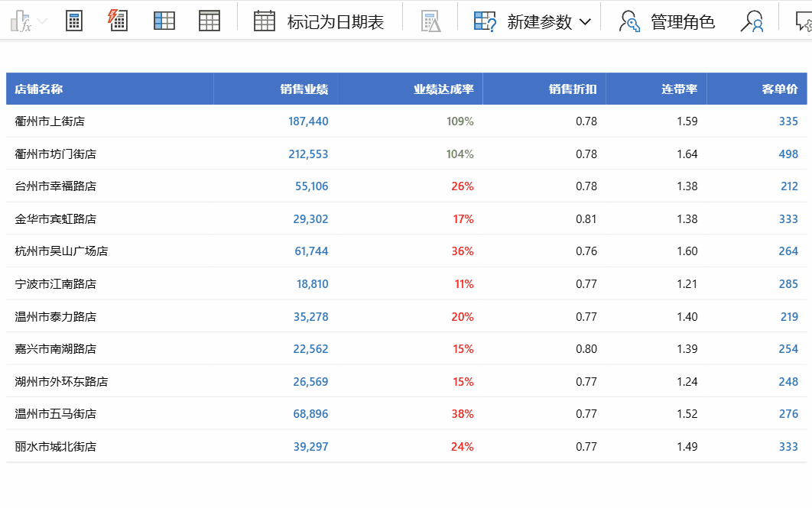Click the sales value 187,440
Screen dimensions: 812x508
pos(308,121)
